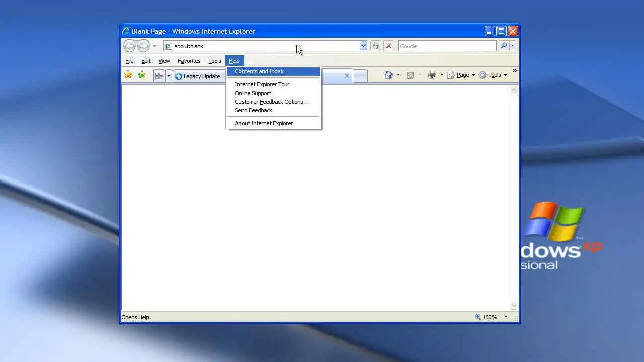The width and height of the screenshot is (644, 362).
Task: Click the Print icon
Action: click(x=432, y=75)
